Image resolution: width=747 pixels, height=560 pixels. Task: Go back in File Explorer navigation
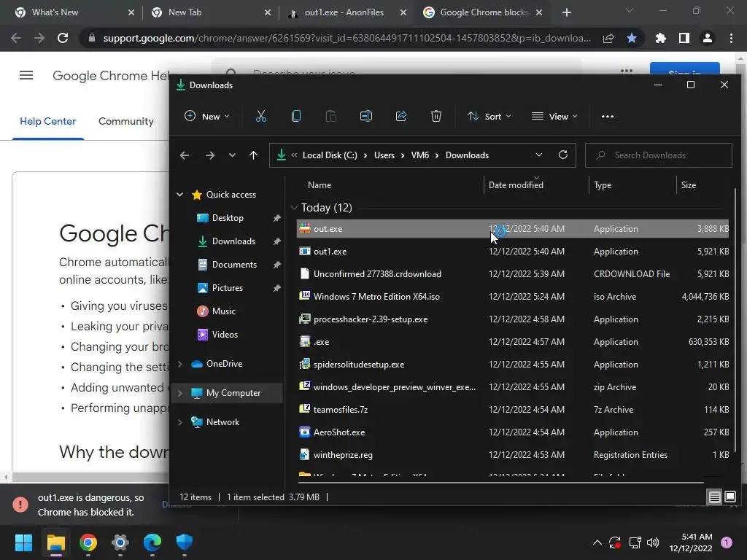pyautogui.click(x=185, y=155)
